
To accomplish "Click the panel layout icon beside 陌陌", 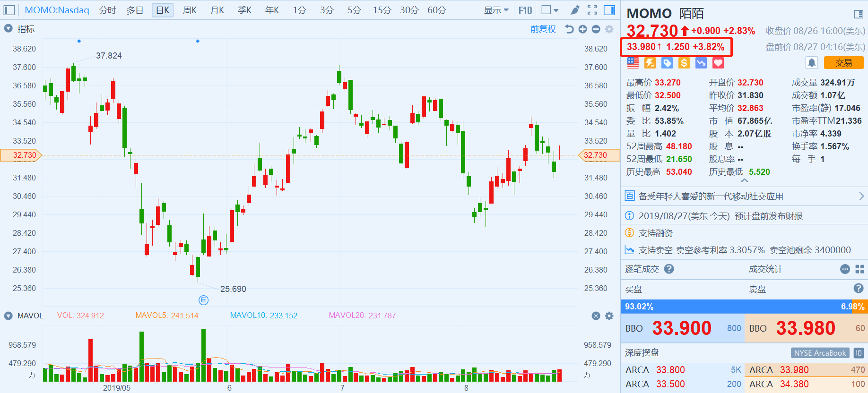I will coord(859,14).
